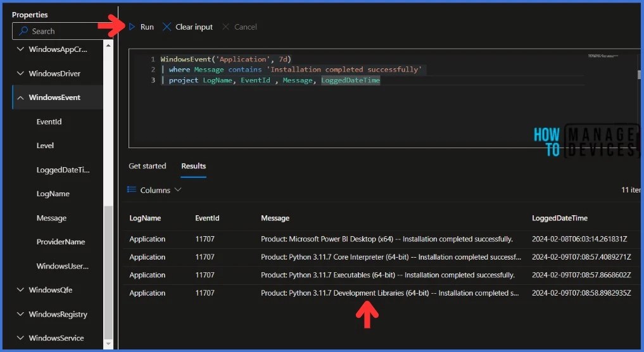Select the Message property
The image size is (644, 352).
click(51, 218)
